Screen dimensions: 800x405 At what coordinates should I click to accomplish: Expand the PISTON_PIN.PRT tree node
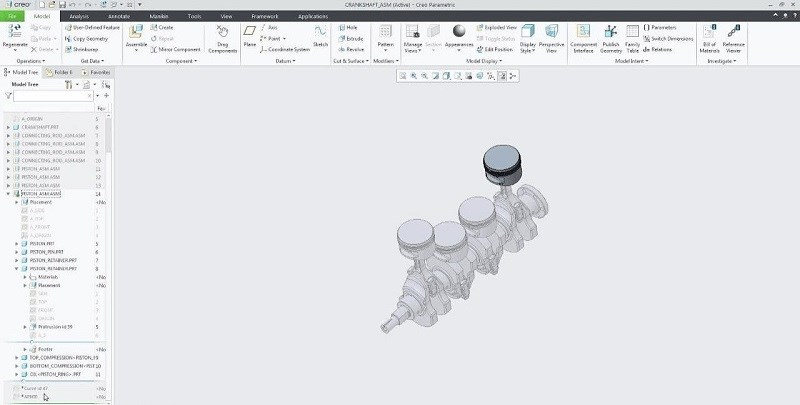[17, 251]
